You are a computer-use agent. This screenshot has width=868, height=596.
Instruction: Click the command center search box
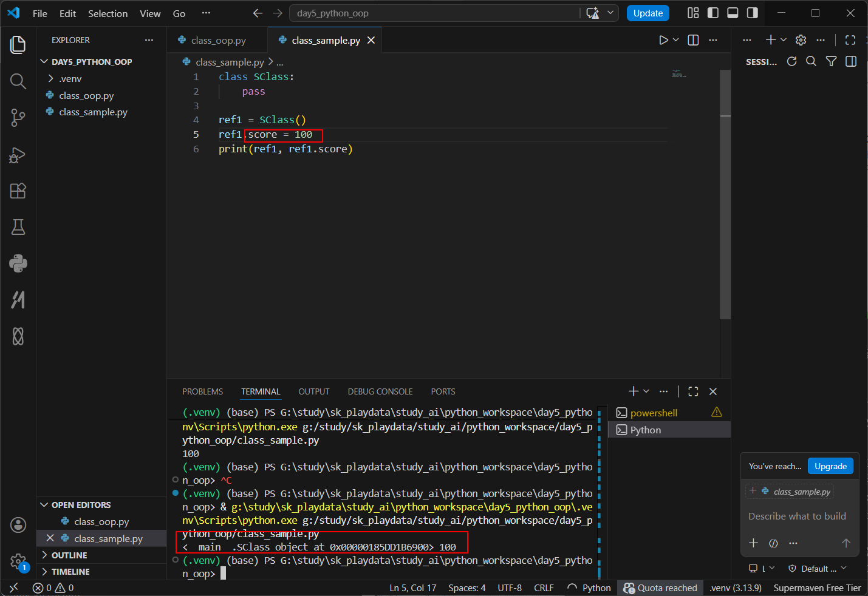[x=435, y=13]
